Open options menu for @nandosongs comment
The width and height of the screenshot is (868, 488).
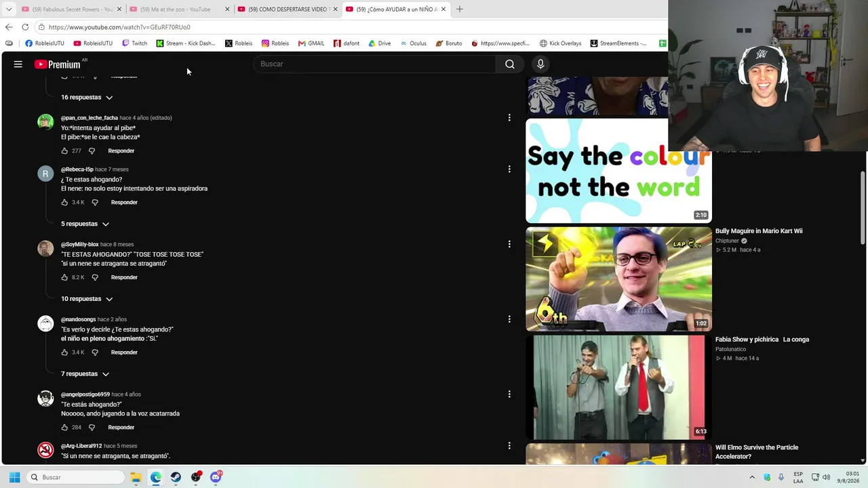pyautogui.click(x=509, y=319)
